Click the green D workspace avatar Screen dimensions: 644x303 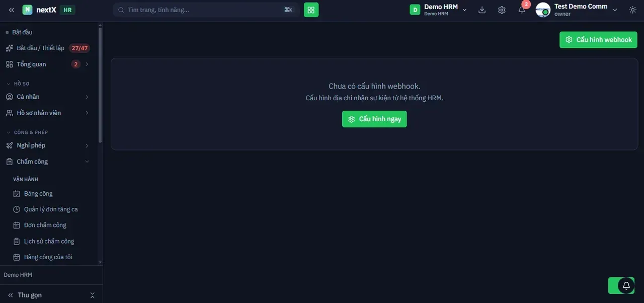[x=415, y=10]
